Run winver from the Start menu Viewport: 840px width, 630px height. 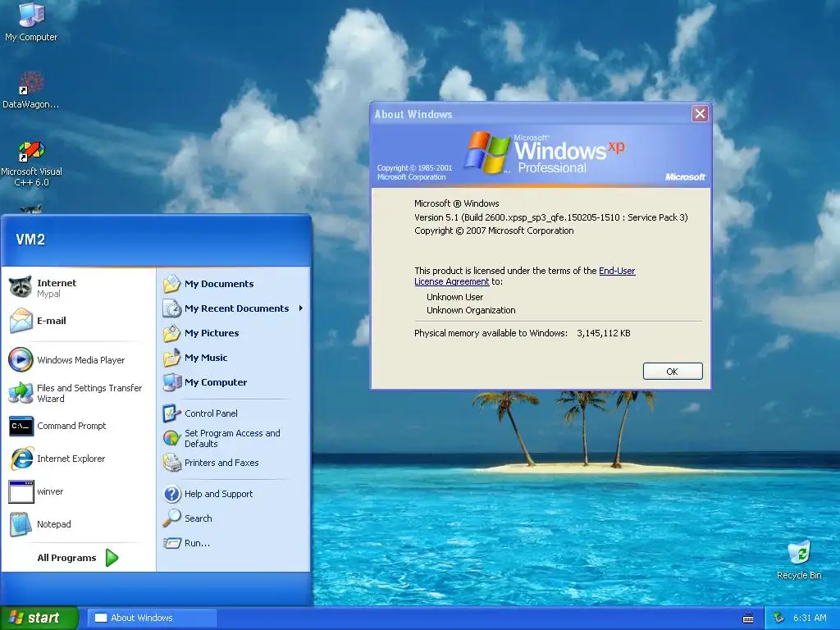(x=80, y=491)
